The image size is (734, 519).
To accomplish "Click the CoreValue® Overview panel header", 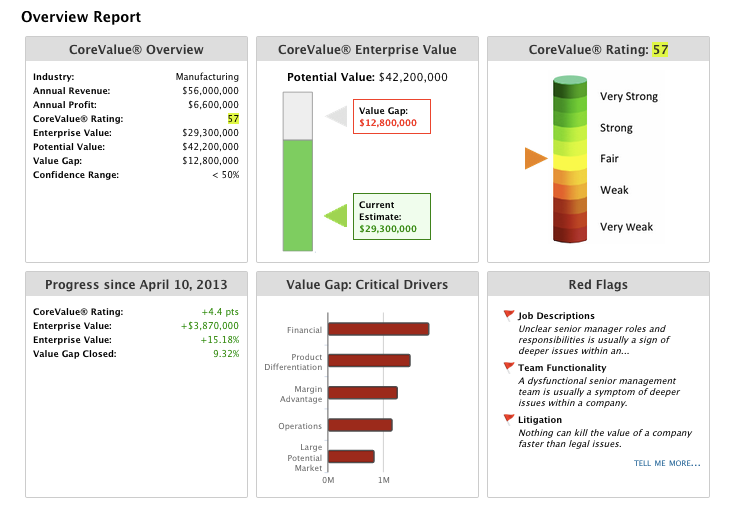I will pyautogui.click(x=136, y=49).
